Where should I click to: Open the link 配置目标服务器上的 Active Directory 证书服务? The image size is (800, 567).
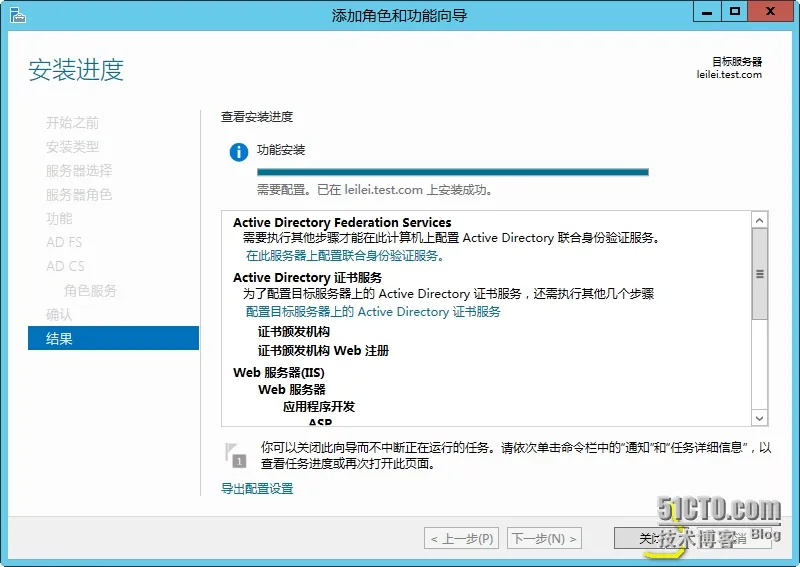click(x=373, y=312)
